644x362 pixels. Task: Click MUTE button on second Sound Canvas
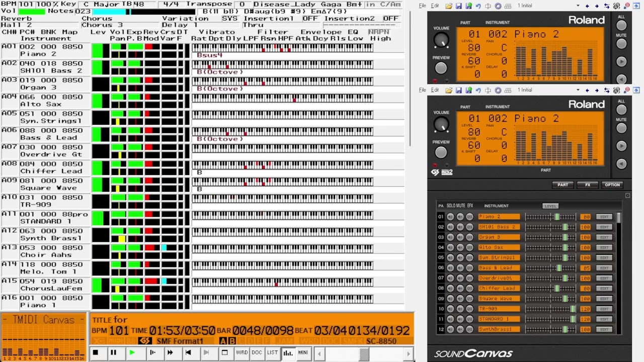click(621, 128)
